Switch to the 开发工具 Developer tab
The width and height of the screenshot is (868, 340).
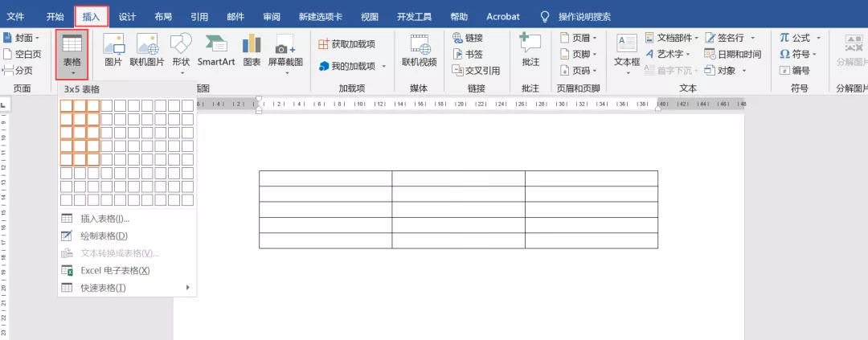[x=414, y=17]
